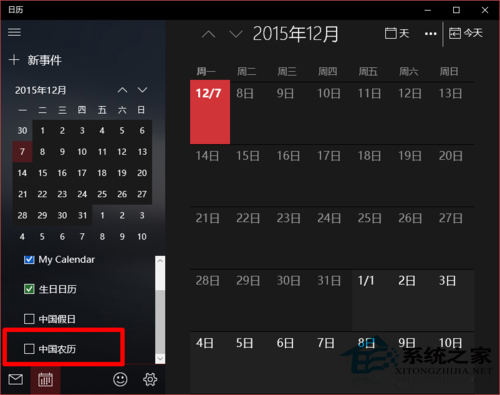Open settings gear icon
Viewport: 500px width, 395px height.
tap(150, 379)
